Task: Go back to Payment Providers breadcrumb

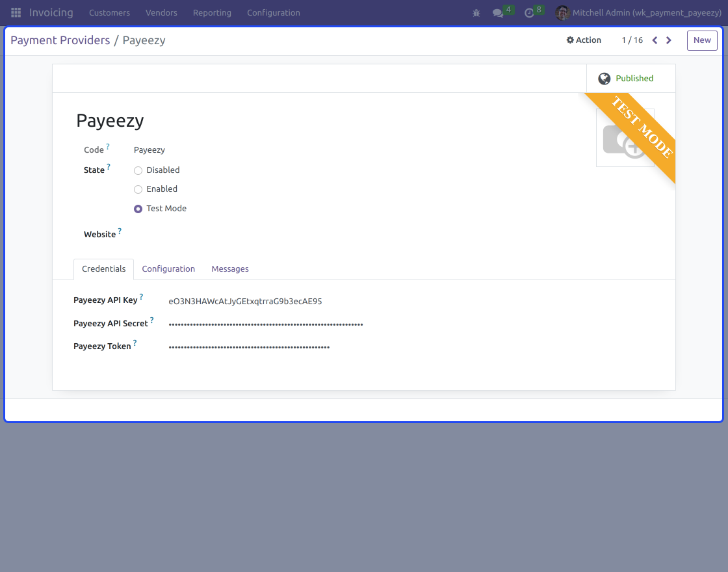Action: pos(60,40)
